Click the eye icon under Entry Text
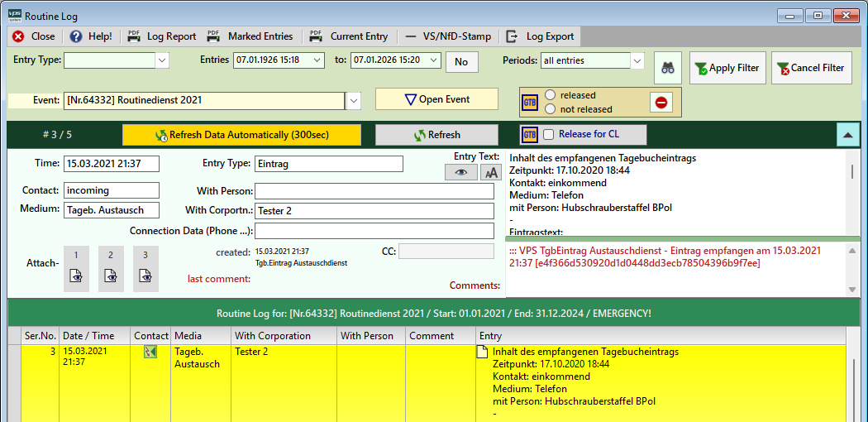 tap(460, 172)
